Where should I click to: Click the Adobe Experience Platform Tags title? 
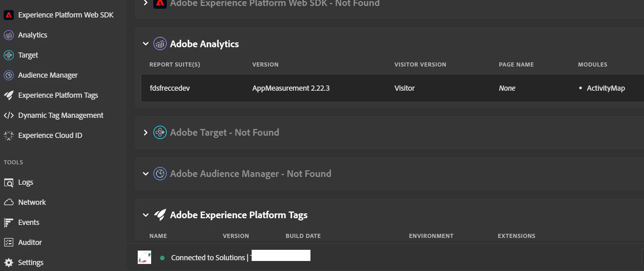[x=239, y=215]
